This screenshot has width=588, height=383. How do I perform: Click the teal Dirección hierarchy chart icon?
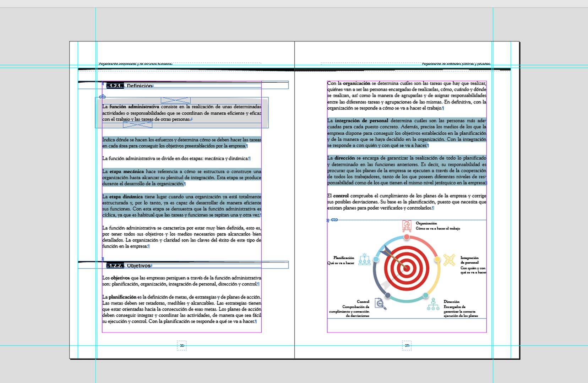[x=433, y=304]
